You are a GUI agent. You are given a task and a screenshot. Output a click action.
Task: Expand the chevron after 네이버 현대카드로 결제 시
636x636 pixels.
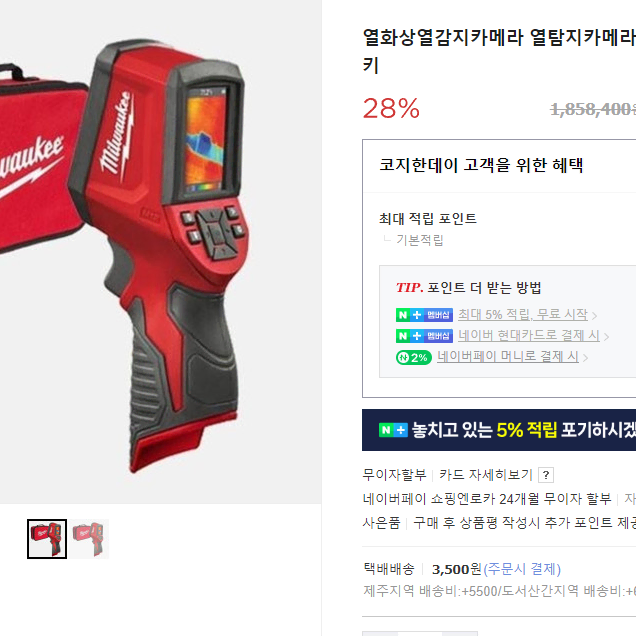(606, 337)
